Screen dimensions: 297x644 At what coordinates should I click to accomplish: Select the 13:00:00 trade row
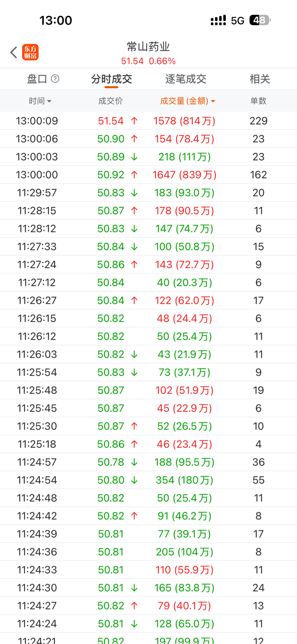[148, 175]
